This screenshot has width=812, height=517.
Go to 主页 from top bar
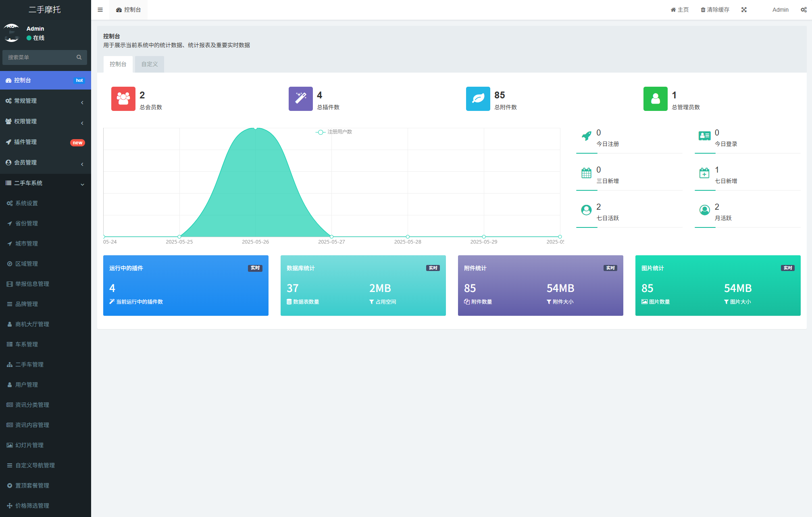pyautogui.click(x=680, y=10)
